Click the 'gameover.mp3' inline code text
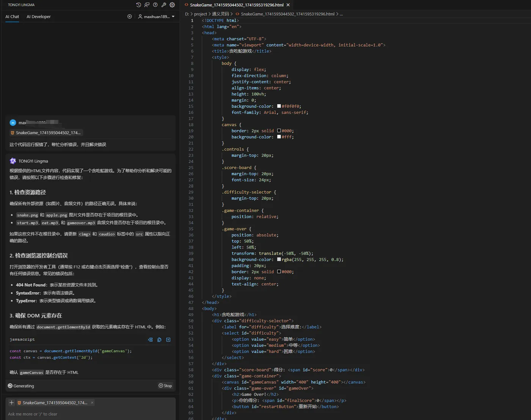The width and height of the screenshot is (531, 420). [81, 223]
